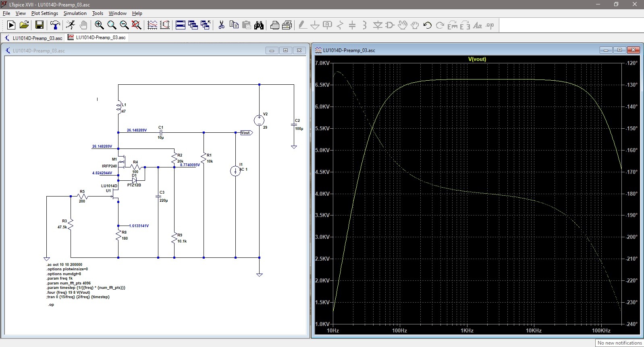The image size is (644, 347).
Task: Cascade windows using the Cascade icon
Action: pos(193,25)
